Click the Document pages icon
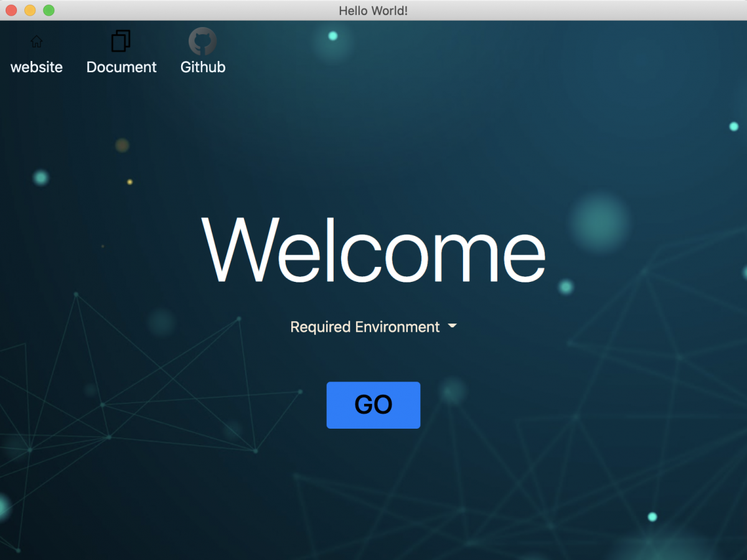Viewport: 747px width, 560px height. (x=121, y=41)
